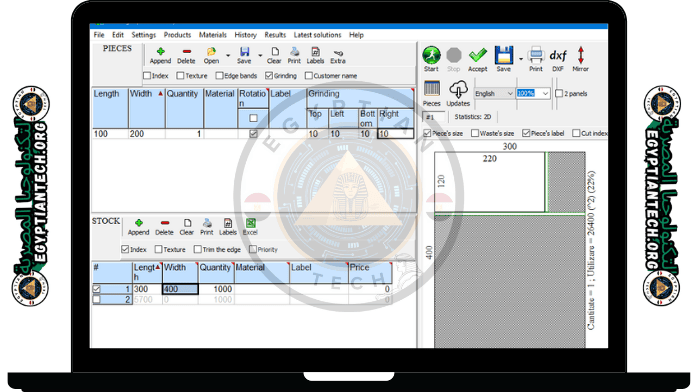Enable Trim the edge checkbox

(198, 249)
